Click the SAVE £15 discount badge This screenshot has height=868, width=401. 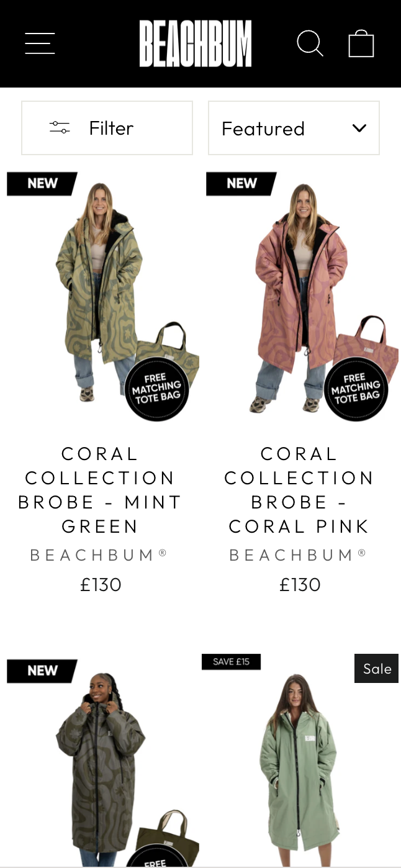231,662
